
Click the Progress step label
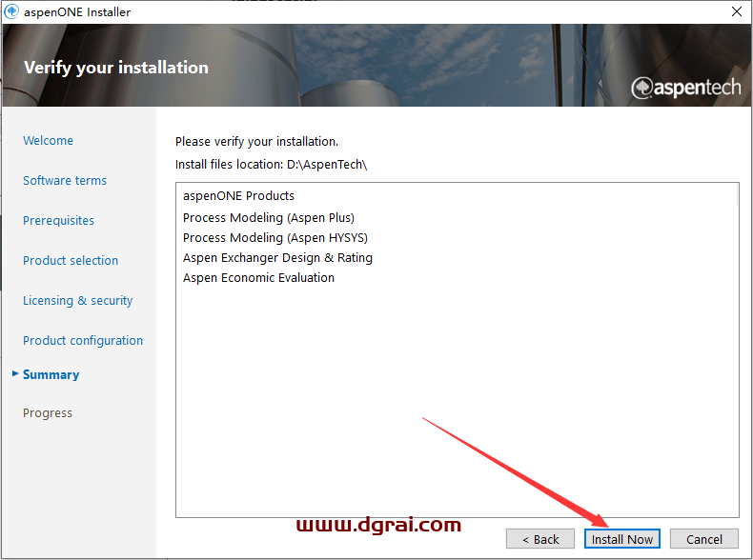click(48, 412)
